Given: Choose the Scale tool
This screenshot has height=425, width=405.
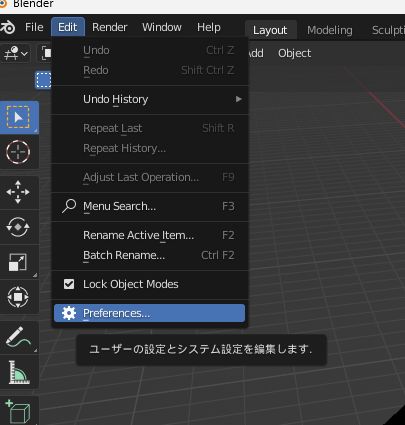Looking at the screenshot, I should pos(18,262).
